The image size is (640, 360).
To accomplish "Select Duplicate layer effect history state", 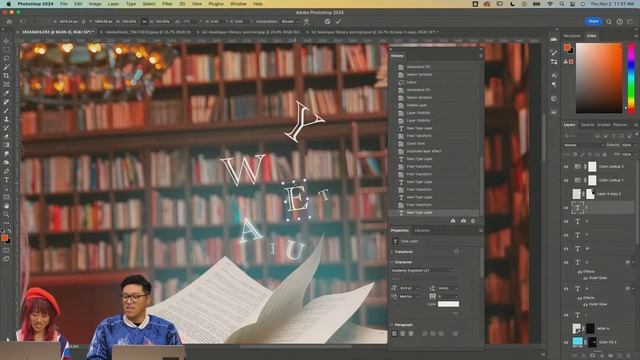I will coord(424,151).
